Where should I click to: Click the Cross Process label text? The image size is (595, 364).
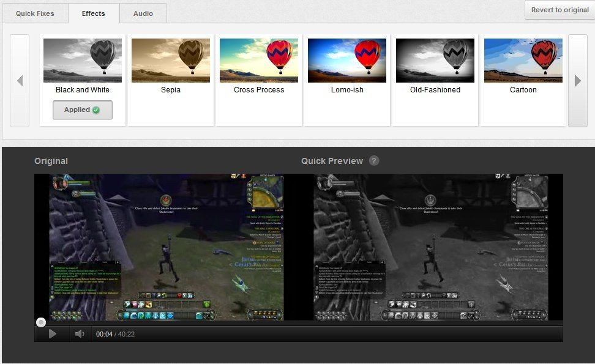tap(259, 90)
